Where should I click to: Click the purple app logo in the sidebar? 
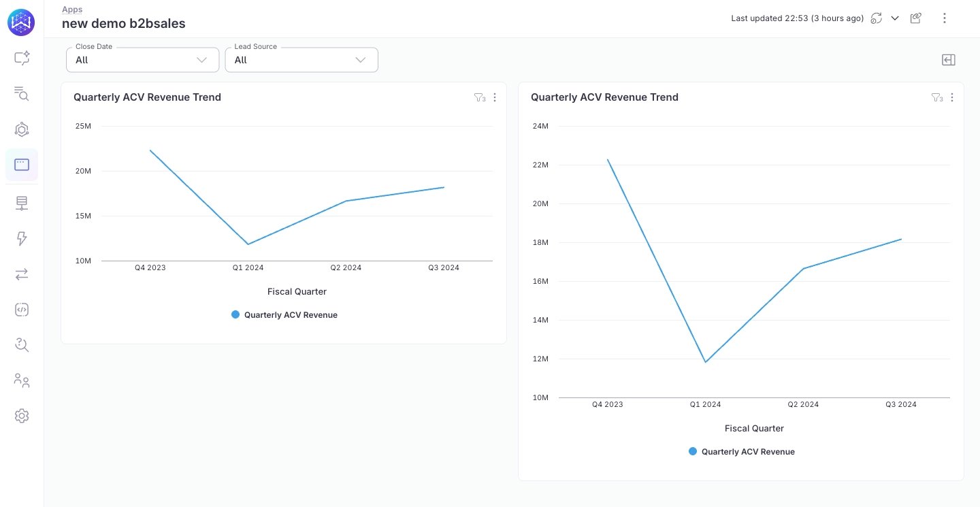click(x=21, y=22)
